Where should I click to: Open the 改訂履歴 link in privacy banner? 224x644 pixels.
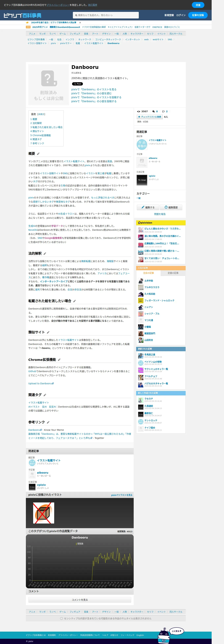point(92,5)
